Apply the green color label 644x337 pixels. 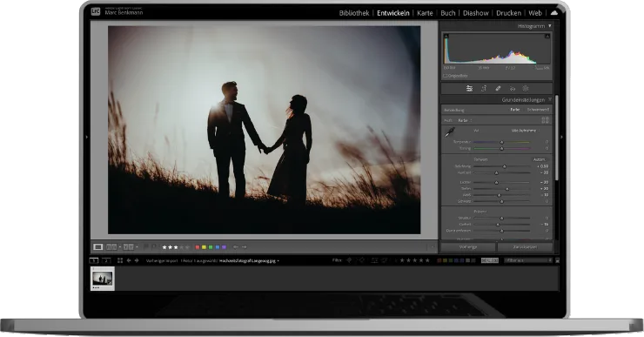click(211, 247)
